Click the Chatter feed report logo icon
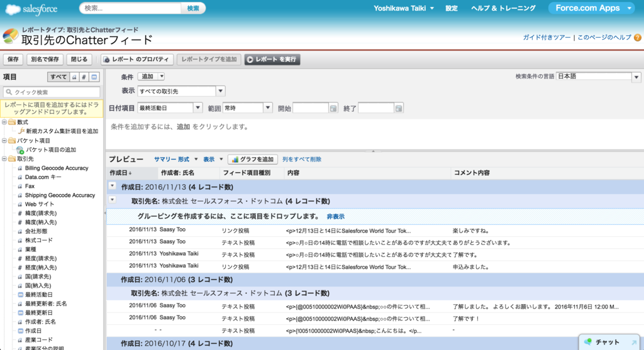 pyautogui.click(x=10, y=36)
